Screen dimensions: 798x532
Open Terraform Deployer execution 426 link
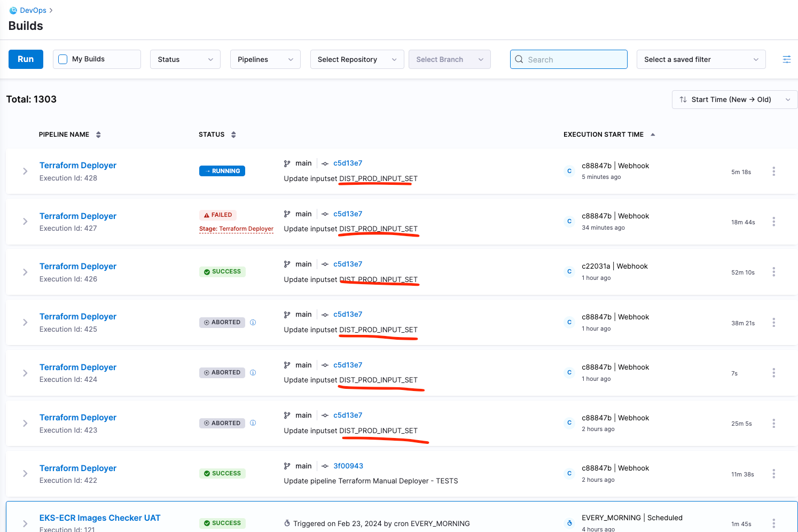click(78, 266)
